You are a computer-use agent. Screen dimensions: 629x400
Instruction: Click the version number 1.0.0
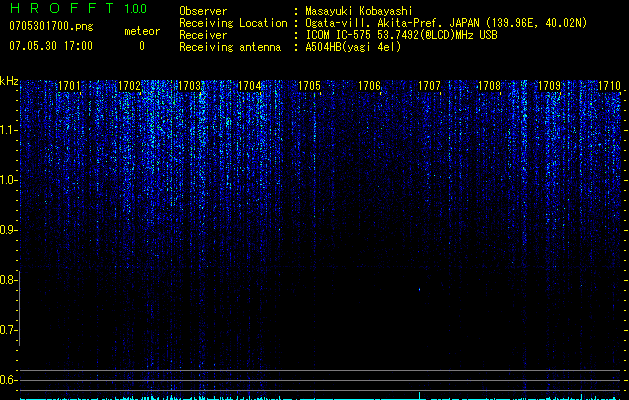(136, 8)
